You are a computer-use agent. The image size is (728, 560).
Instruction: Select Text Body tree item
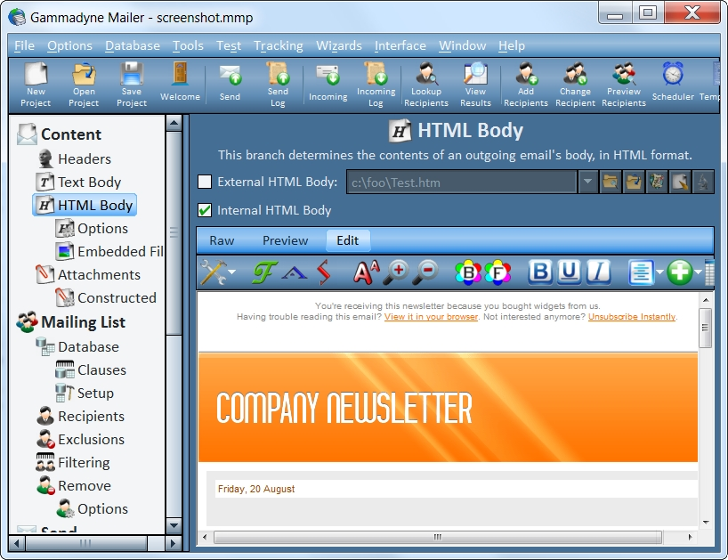point(79,182)
